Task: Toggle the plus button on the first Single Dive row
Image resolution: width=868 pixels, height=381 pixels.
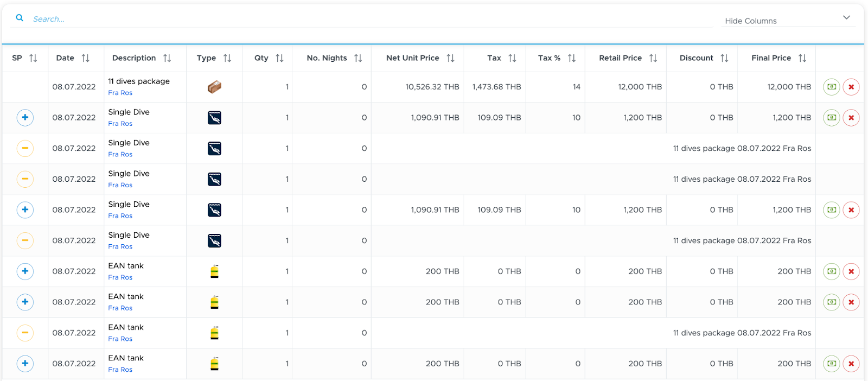Action: 25,118
